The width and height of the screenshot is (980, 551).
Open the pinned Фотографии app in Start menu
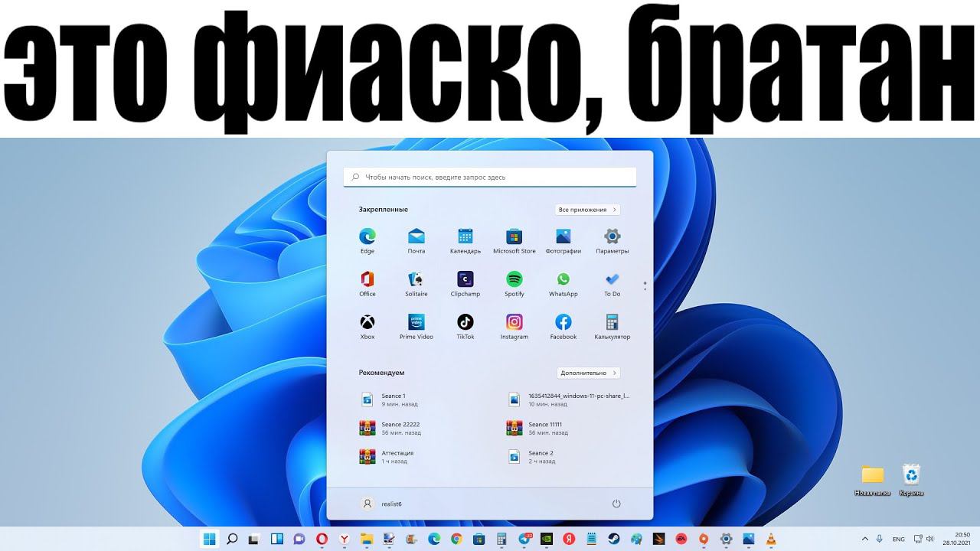(563, 240)
